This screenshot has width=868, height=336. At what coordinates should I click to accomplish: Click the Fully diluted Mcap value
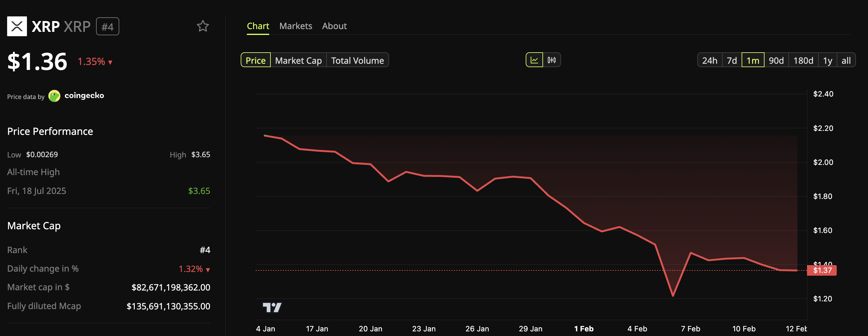(169, 306)
